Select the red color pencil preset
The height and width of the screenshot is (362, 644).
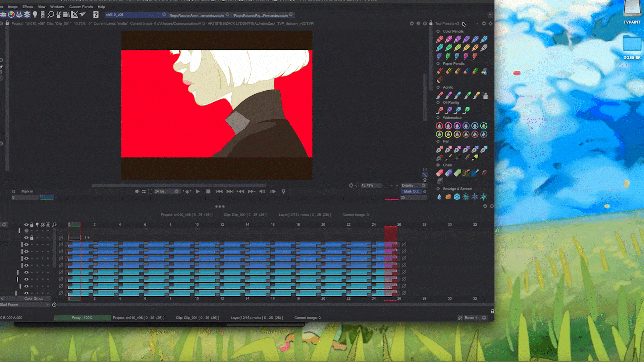coord(440,39)
